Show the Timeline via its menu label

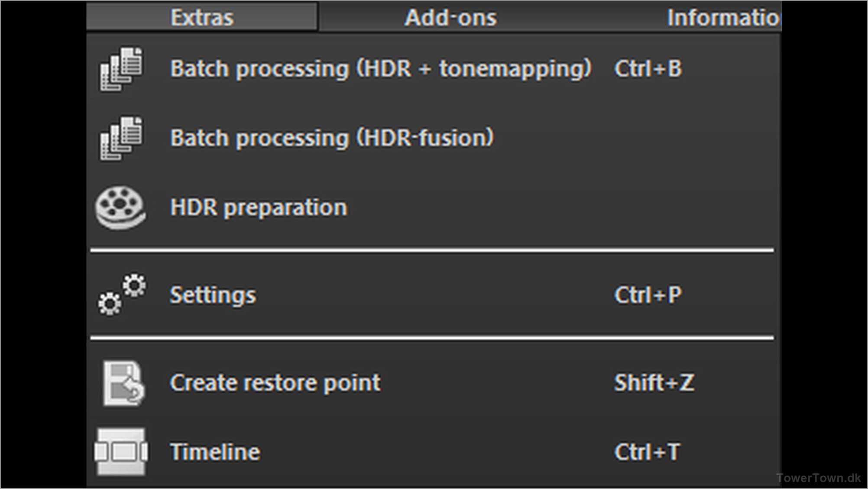(215, 452)
